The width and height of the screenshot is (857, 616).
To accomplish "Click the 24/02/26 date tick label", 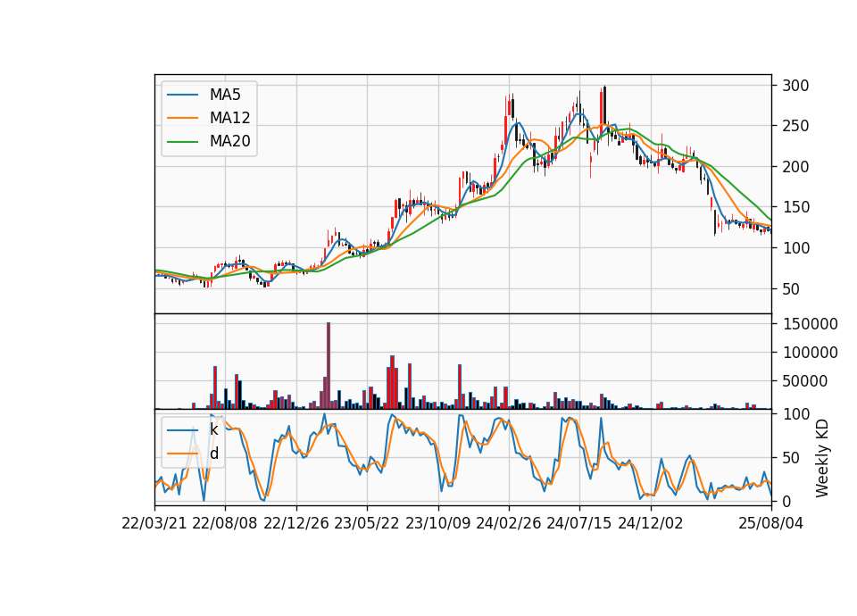I will tap(509, 523).
